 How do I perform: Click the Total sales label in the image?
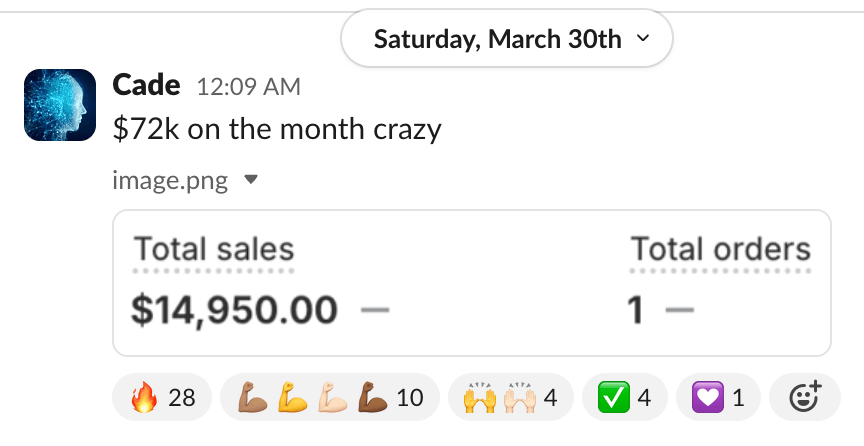click(x=214, y=249)
